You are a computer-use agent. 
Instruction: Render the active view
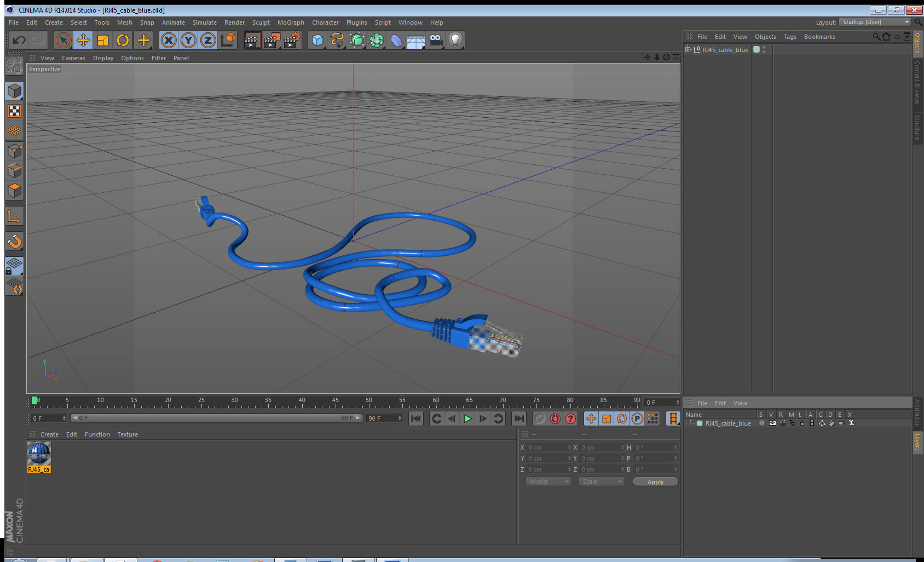[251, 40]
